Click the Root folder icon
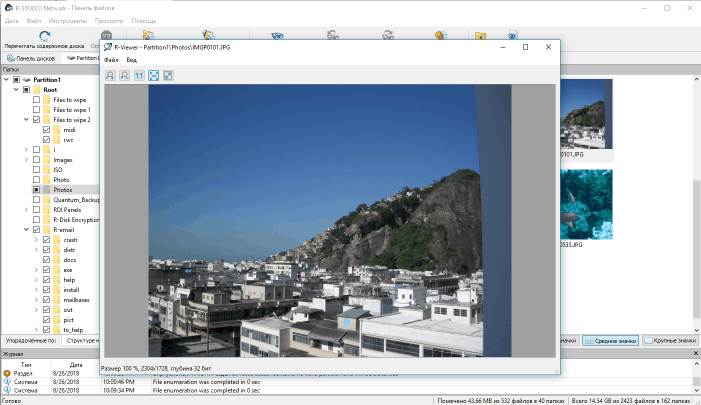The width and height of the screenshot is (701, 405). coord(37,89)
